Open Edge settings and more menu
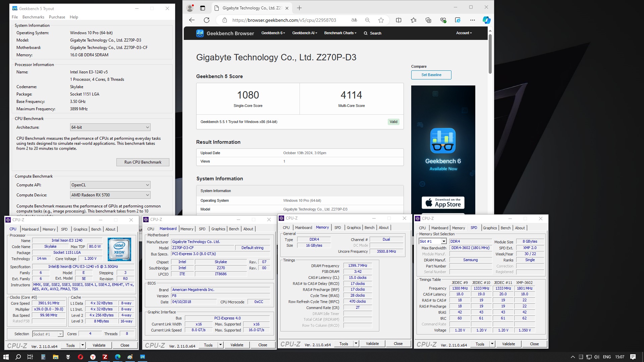This screenshot has height=362, width=644. pos(473,20)
